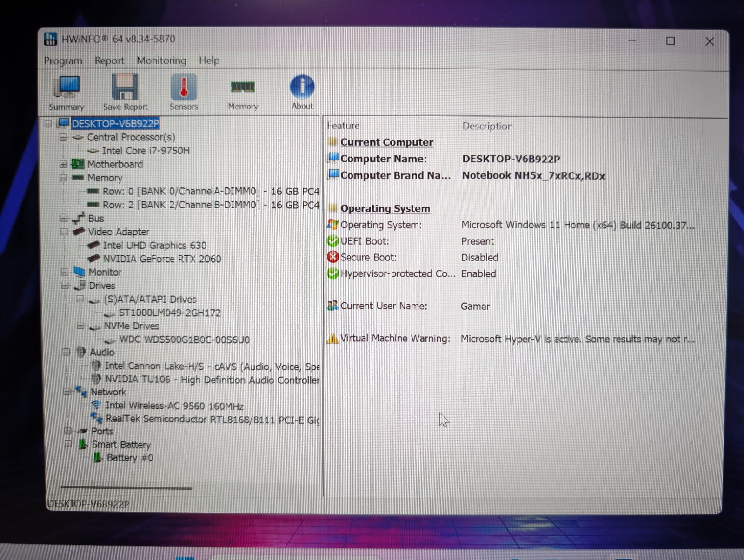Screen dimensions: 744x560
Task: Click the Bus icon in the tree
Action: point(79,218)
